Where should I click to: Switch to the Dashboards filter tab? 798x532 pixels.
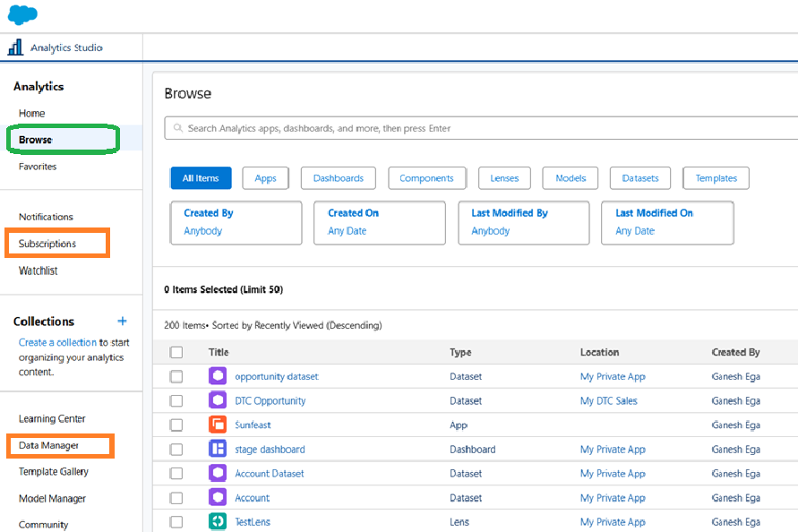tap(339, 178)
